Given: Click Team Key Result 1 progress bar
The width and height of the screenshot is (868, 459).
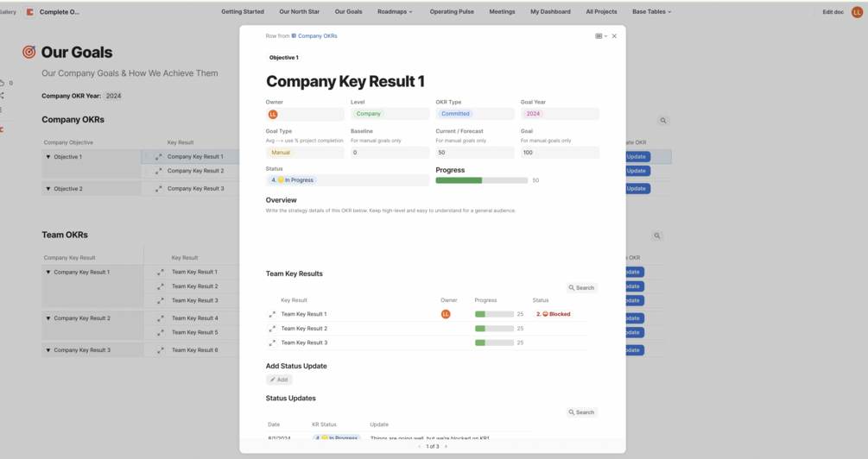Looking at the screenshot, I should (x=494, y=314).
